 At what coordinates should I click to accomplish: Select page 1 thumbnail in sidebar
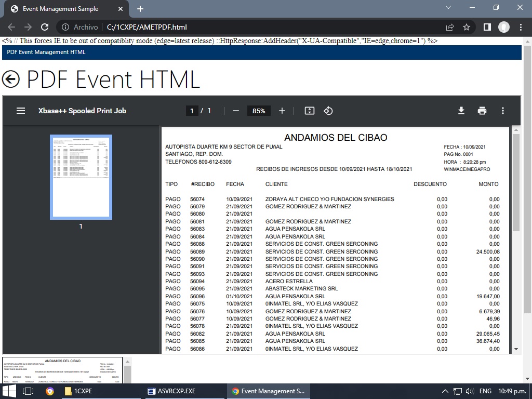pos(81,177)
